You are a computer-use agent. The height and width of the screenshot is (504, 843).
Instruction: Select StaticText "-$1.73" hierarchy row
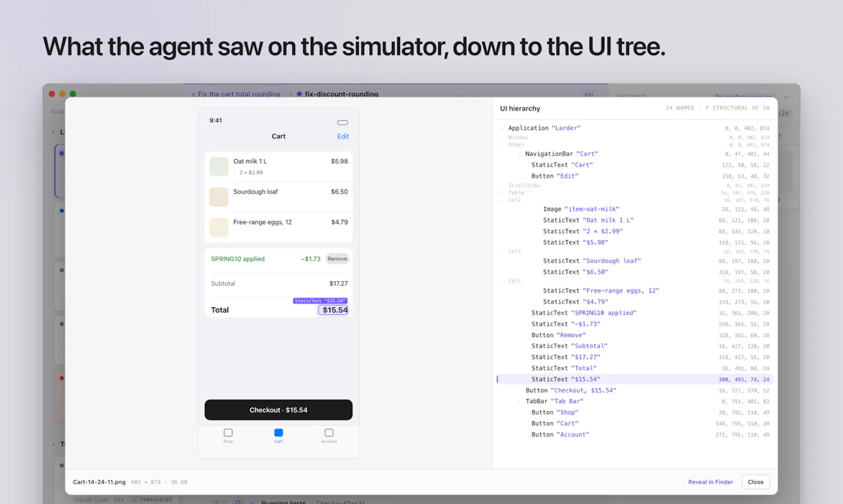coord(634,324)
